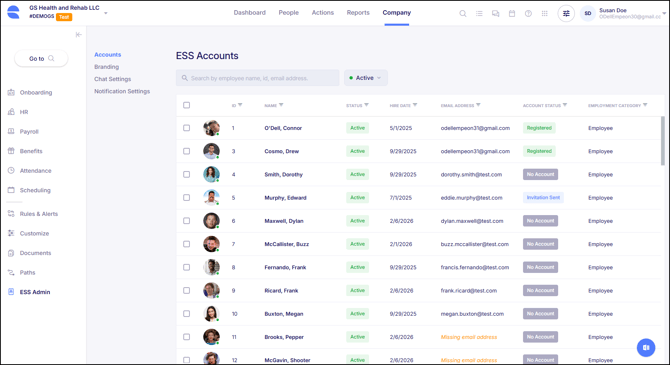Select the checkbox for Maxwell, Dylan
The height and width of the screenshot is (365, 670).
(186, 221)
